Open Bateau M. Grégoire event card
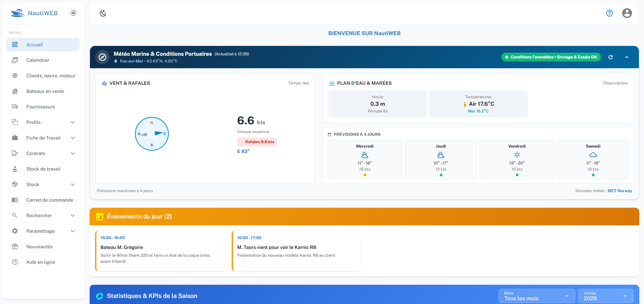Screen dimensions: 644x304 point(159,251)
